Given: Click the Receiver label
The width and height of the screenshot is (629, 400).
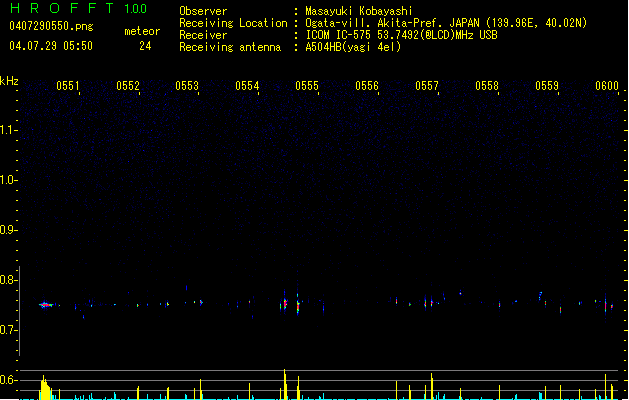Looking at the screenshot, I should 203,35.
